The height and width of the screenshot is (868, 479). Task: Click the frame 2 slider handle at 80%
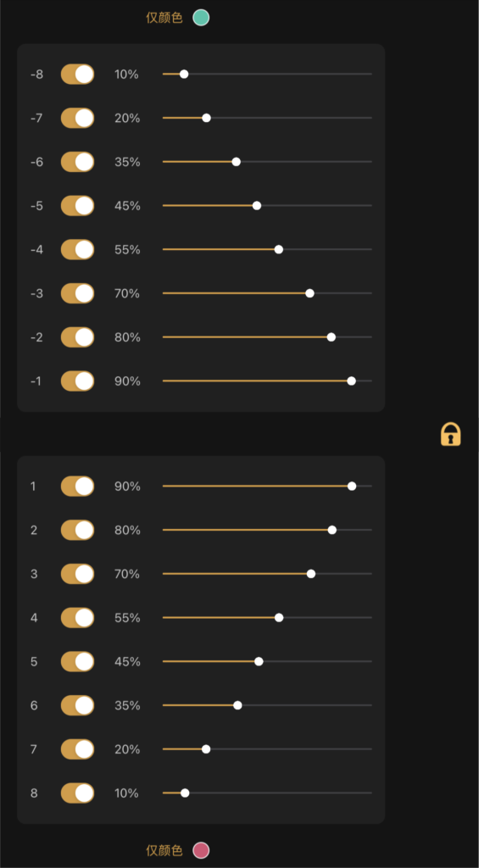(332, 531)
